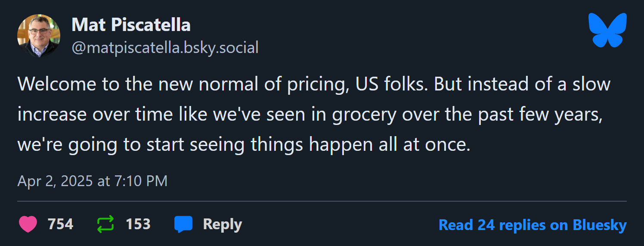Like the post with the heart icon
Image resolution: width=644 pixels, height=246 pixels.
click(28, 224)
